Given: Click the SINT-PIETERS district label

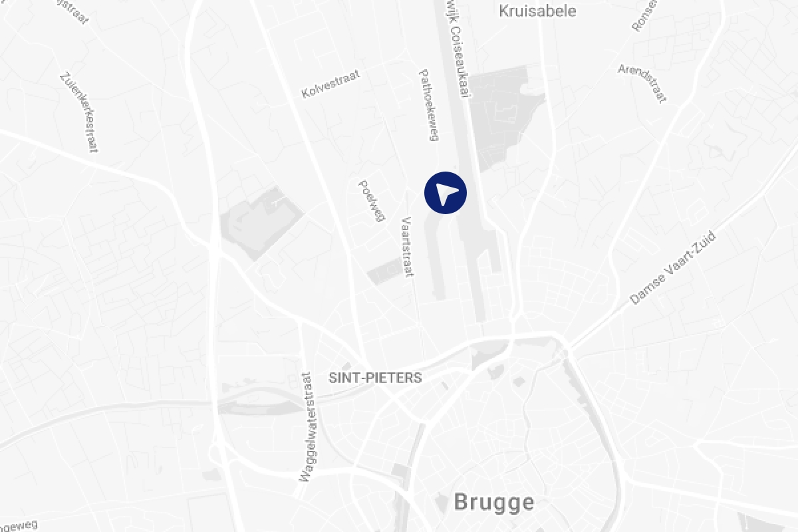Looking at the screenshot, I should click(375, 378).
